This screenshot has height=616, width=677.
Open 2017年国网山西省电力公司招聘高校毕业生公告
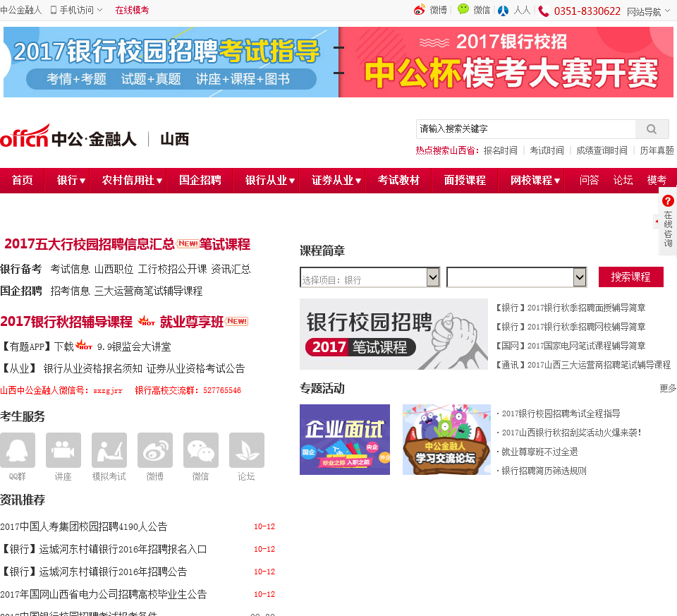coord(104,594)
